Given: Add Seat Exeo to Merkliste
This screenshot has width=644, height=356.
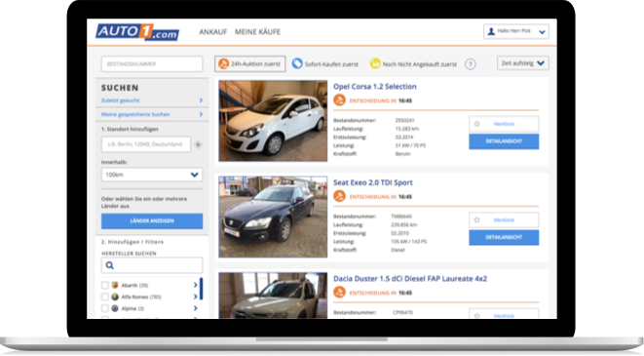Looking at the screenshot, I should tap(504, 219).
